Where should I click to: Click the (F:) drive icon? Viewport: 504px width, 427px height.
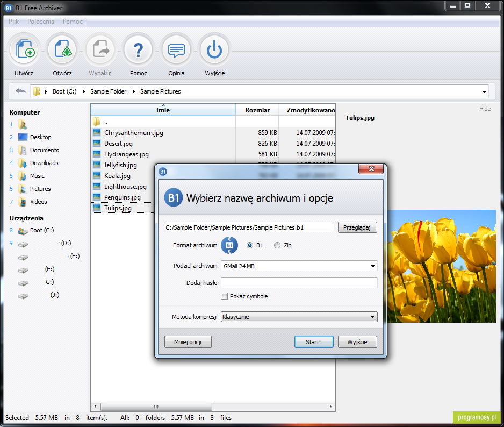[x=23, y=270]
